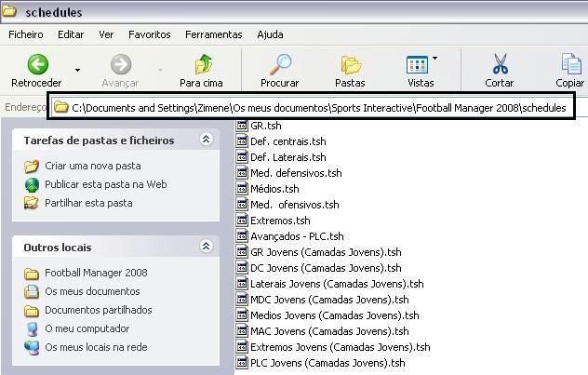Click the Retroceder back arrow icon
The height and width of the screenshot is (375, 588).
[38, 64]
